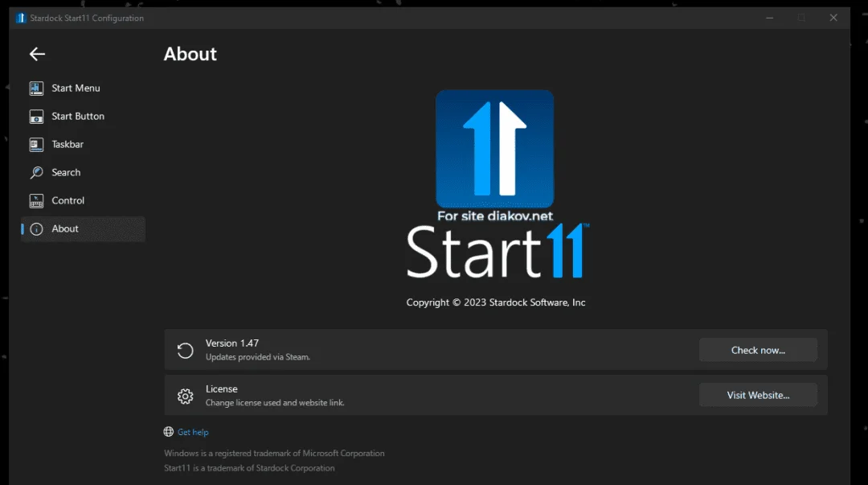Close the Start11 Configuration window
This screenshot has width=868, height=485.
click(x=833, y=18)
